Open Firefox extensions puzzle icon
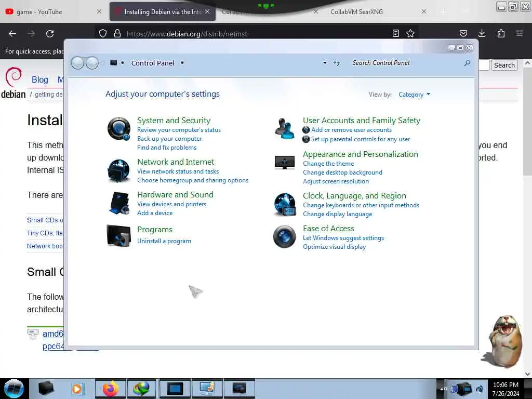This screenshot has width=532, height=399. coord(501,33)
